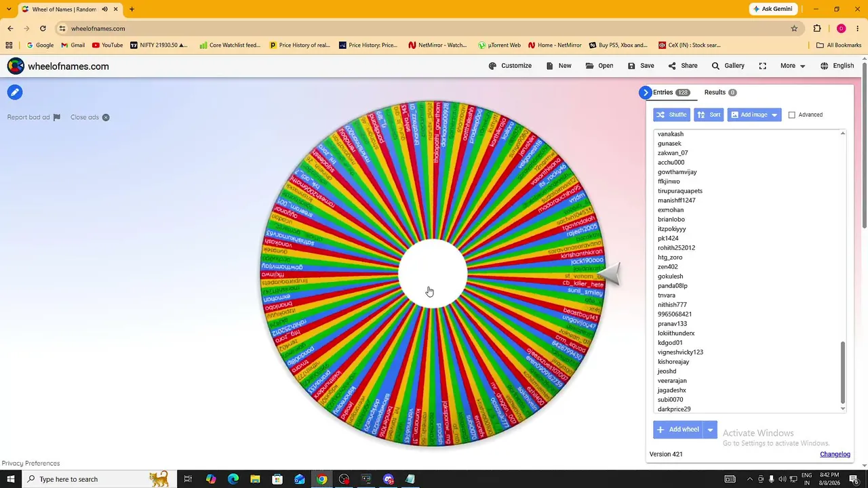Viewport: 868px width, 488px height.
Task: Open Chrome three-dot menu
Action: pyautogui.click(x=857, y=28)
